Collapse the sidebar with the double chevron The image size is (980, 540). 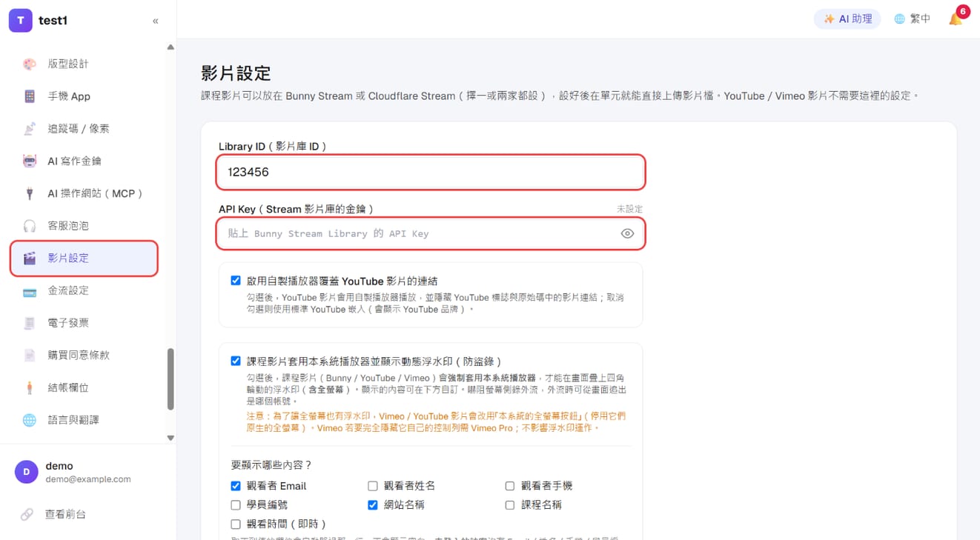coord(156,21)
